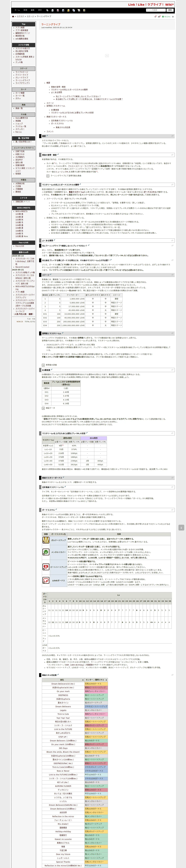Click the Dream Believers(4人Ver.) song row
The image size is (186, 868).
pyautogui.click(x=63, y=684)
